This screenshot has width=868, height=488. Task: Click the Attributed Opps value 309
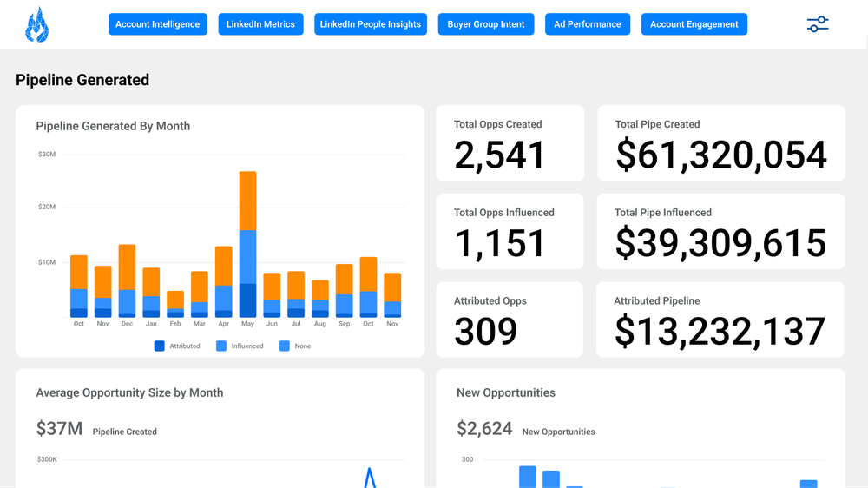click(x=486, y=332)
